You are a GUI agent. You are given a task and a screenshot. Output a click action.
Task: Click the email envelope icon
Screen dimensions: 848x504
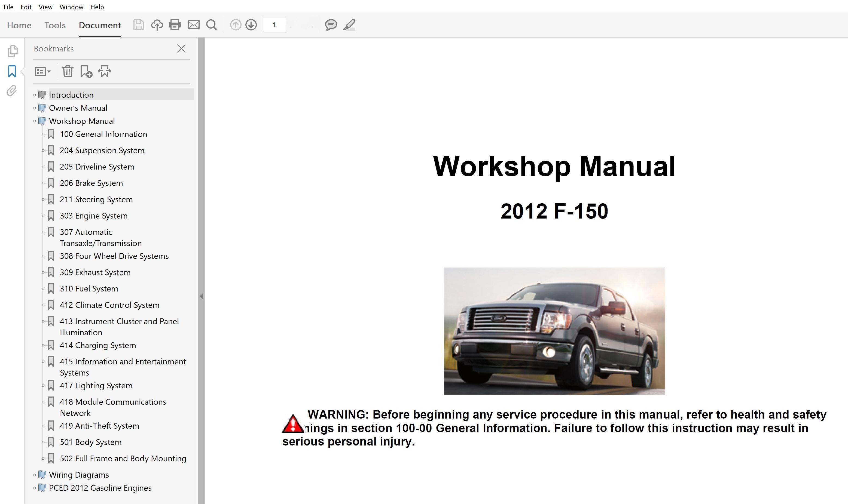tap(194, 25)
